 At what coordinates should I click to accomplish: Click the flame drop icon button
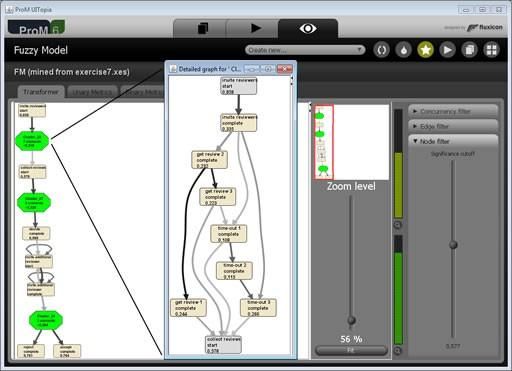[403, 50]
